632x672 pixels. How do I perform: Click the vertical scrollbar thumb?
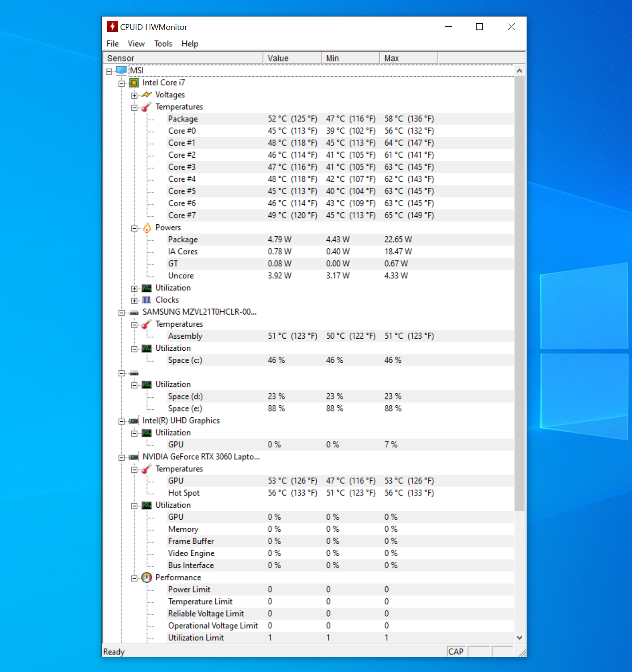pos(519,293)
